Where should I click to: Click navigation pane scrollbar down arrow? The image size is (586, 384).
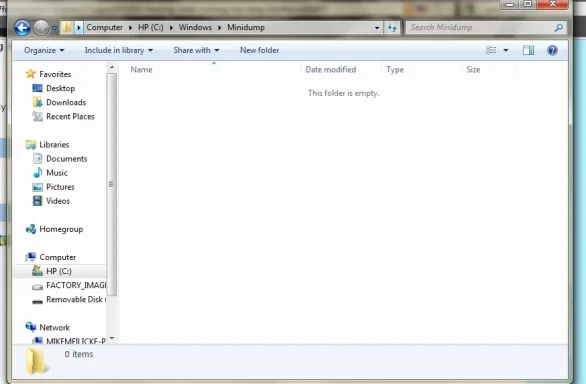112,339
